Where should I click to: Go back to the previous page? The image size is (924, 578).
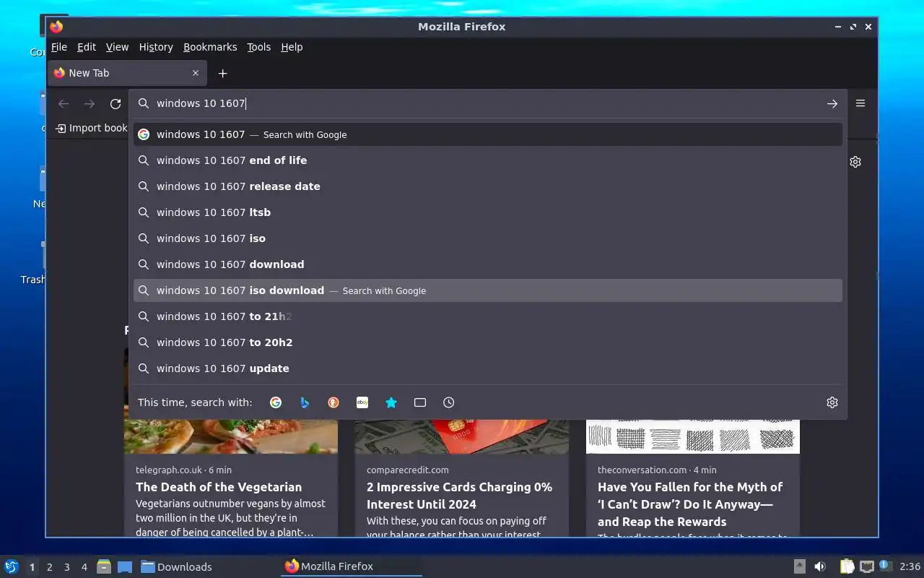tap(64, 104)
